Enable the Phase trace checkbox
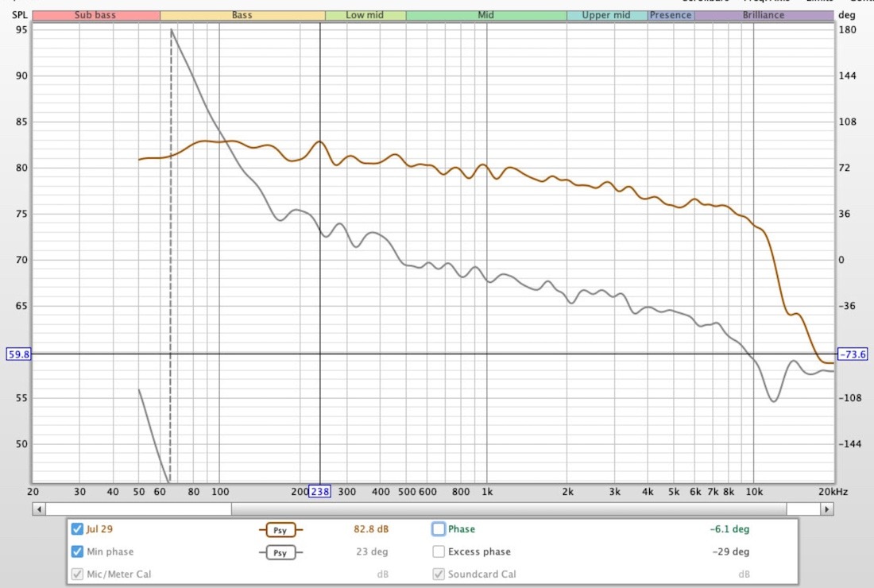 pos(439,529)
